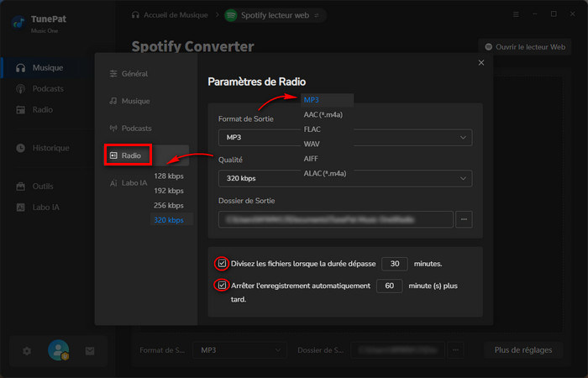Switch to Musique settings tab
This screenshot has height=378, width=588.
click(x=129, y=102)
